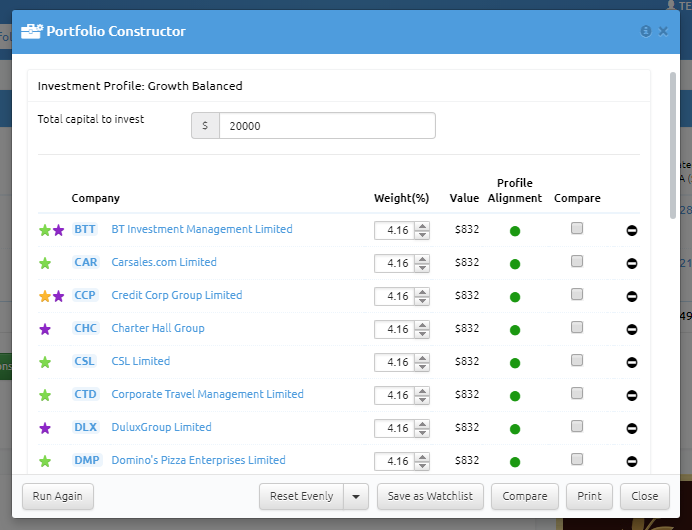Remove Charter Hall Group from portfolio
Image resolution: width=692 pixels, height=530 pixels.
pyautogui.click(x=632, y=330)
